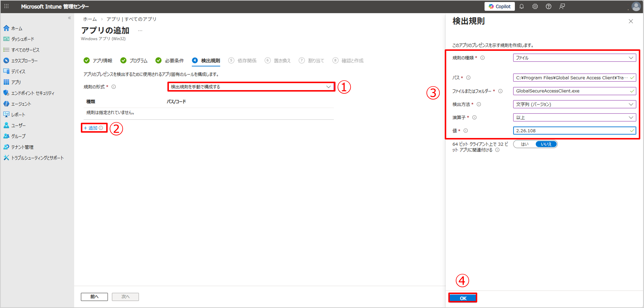This screenshot has width=644, height=308.
Task: Open the 演算子 dropdown
Action: point(574,118)
